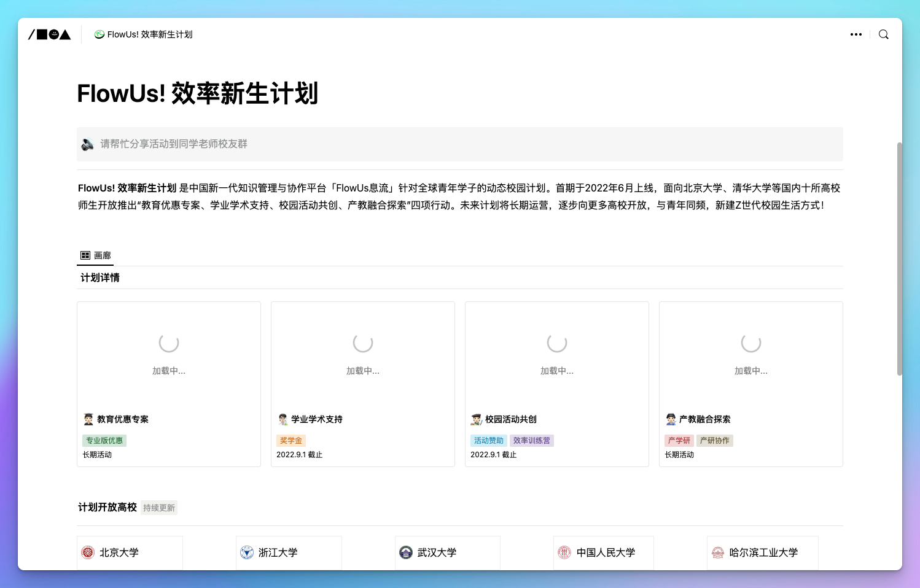Select the 画廊 gallery view tab
Image resolution: width=920 pixels, height=588 pixels.
[x=96, y=255]
